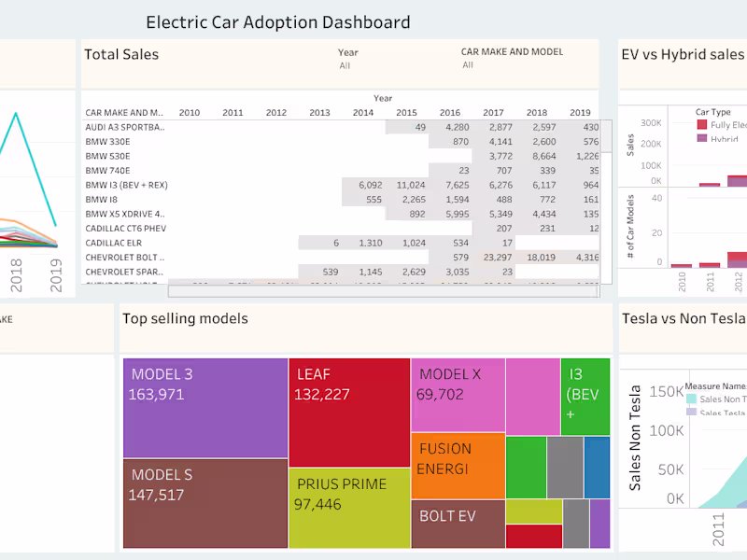Image resolution: width=747 pixels, height=560 pixels.
Task: Select the MODEL X treemap tile
Action: (458, 395)
